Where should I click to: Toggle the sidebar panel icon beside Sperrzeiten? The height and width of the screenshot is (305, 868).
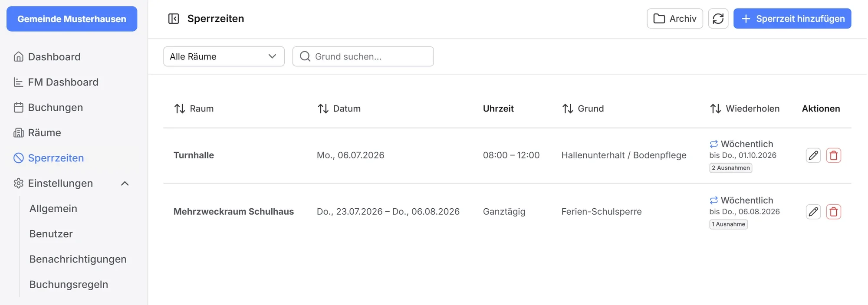coord(174,19)
